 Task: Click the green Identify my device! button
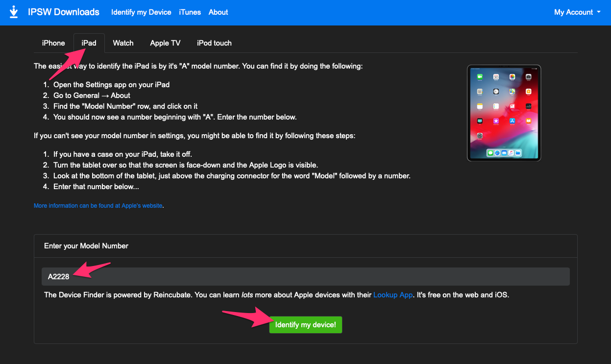[306, 325]
